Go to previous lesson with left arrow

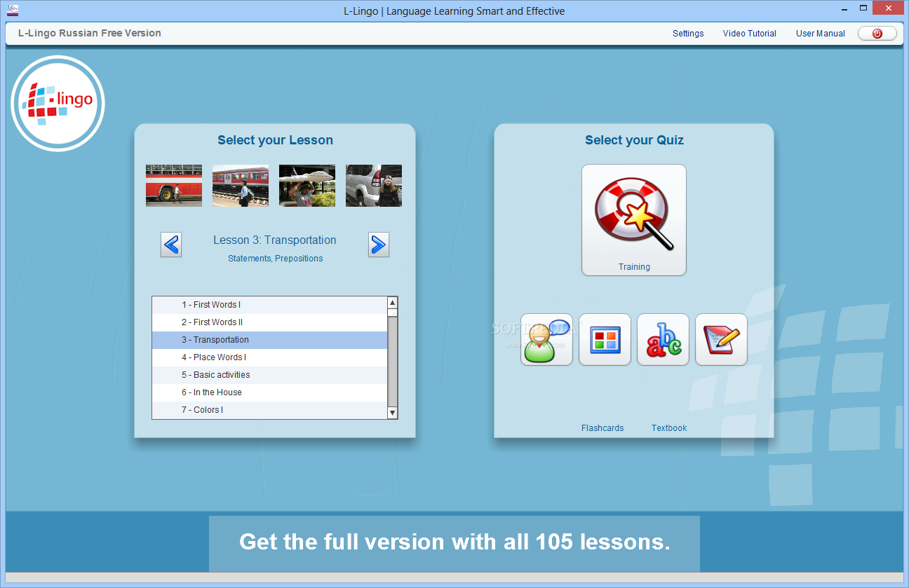click(x=171, y=245)
